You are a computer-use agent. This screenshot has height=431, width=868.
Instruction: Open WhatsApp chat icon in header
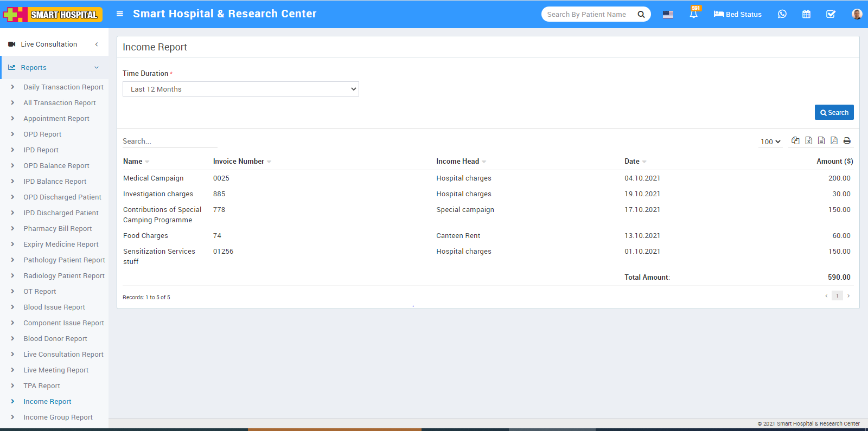(x=782, y=14)
